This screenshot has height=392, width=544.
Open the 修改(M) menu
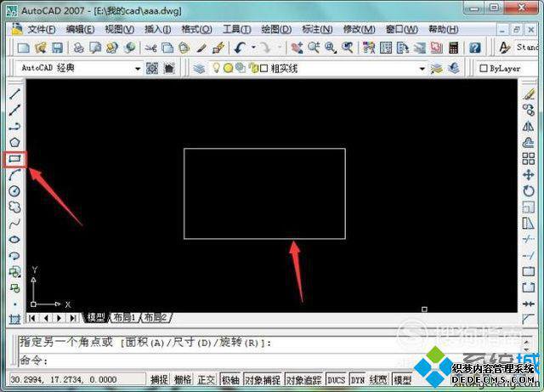(x=359, y=29)
